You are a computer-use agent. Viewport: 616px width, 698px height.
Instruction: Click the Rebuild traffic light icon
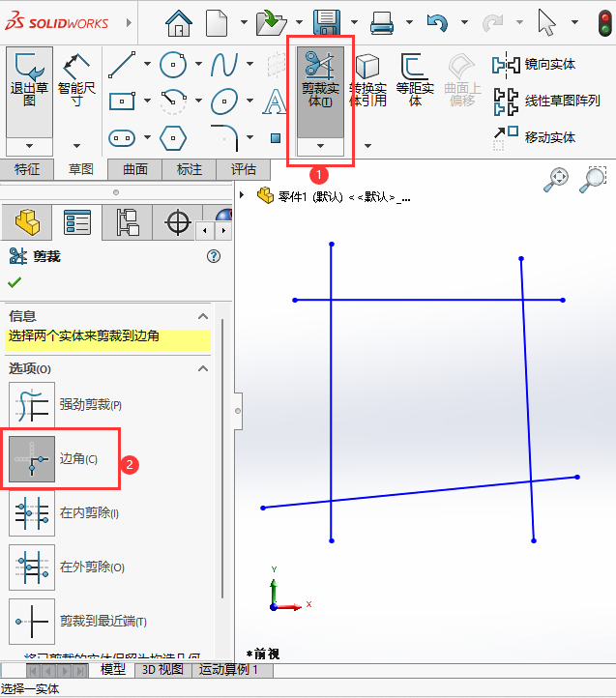pyautogui.click(x=604, y=23)
